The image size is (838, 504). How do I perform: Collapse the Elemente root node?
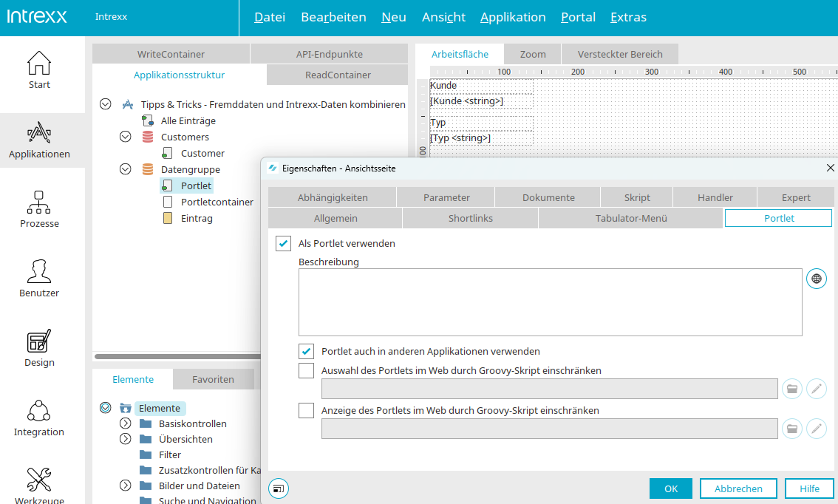tap(105, 408)
